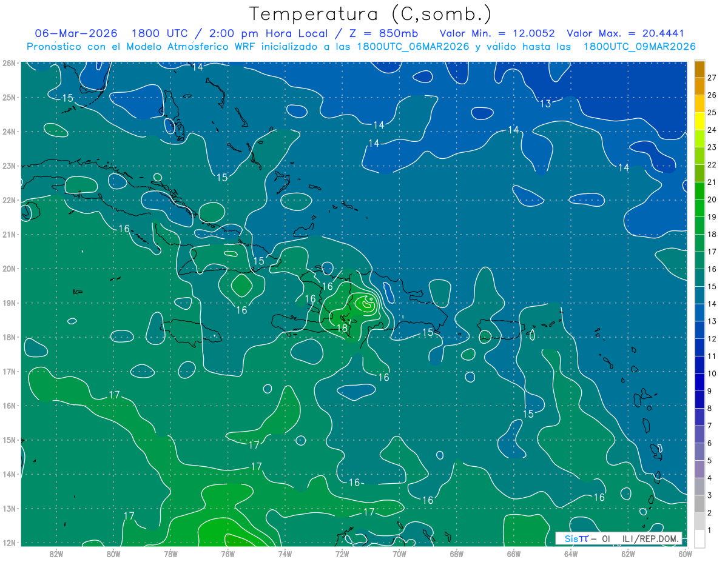Click latitude label "21N"
728x562 pixels.
(x=8, y=235)
